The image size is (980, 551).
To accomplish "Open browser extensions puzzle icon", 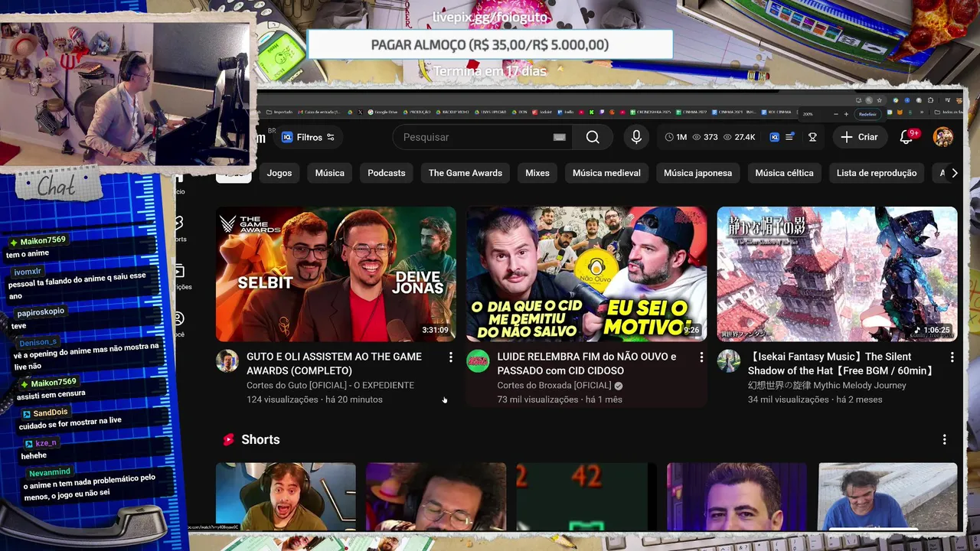I will point(931,100).
